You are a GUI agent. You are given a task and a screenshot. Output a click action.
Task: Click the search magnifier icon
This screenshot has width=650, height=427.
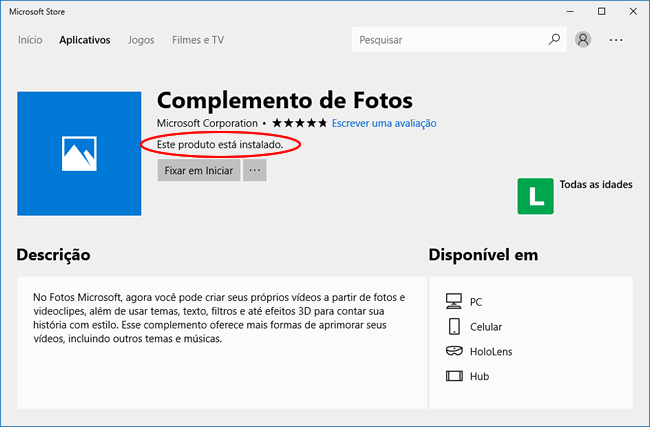(x=555, y=40)
